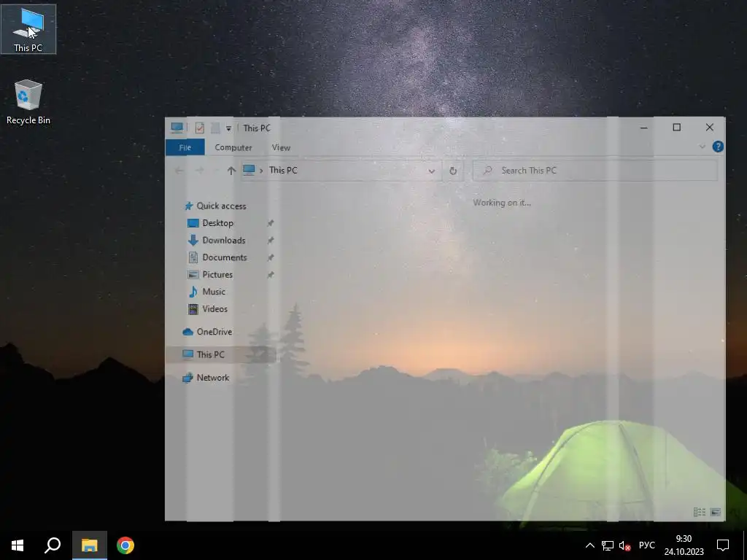Viewport: 747px width, 560px height.
Task: Refresh the This PC view
Action: (453, 171)
